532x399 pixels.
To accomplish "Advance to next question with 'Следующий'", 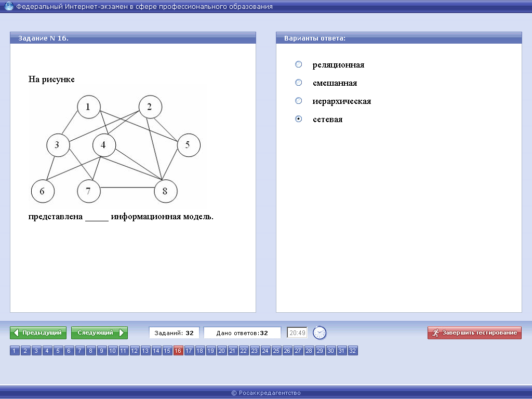I will [x=99, y=332].
